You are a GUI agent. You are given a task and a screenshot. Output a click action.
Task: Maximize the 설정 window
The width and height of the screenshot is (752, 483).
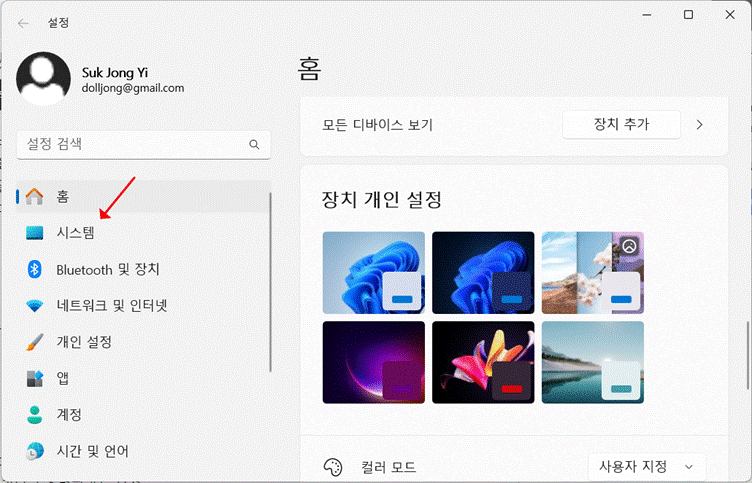tap(688, 15)
